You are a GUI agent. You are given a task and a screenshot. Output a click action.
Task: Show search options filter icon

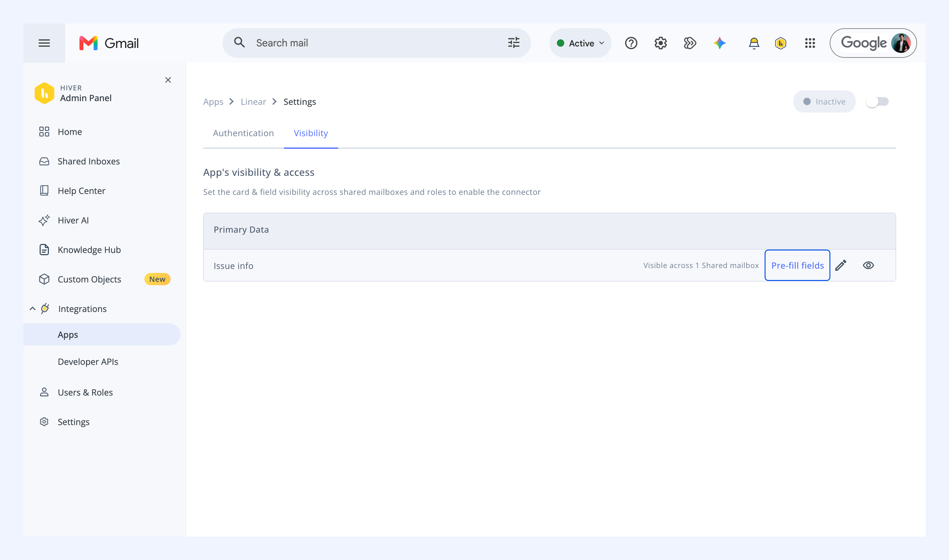click(x=514, y=43)
